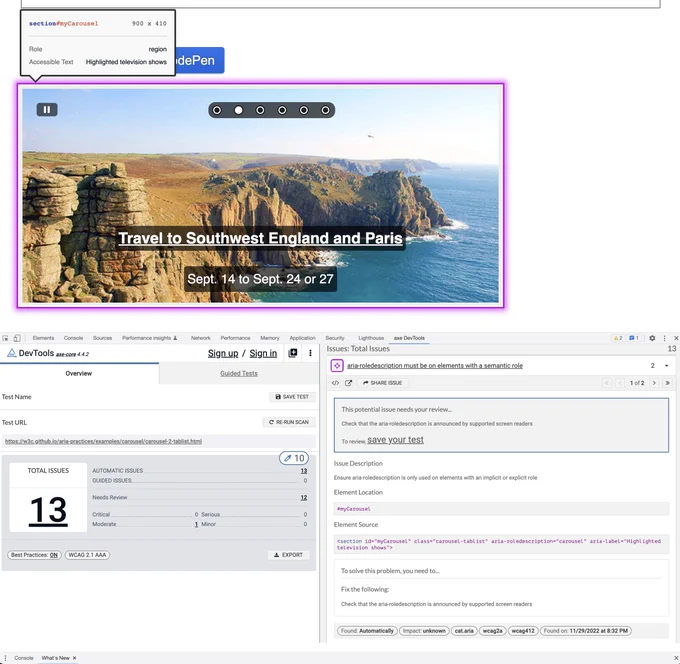Viewport: 680px width, 664px height.
Task: Open the test URL link
Action: 103,441
